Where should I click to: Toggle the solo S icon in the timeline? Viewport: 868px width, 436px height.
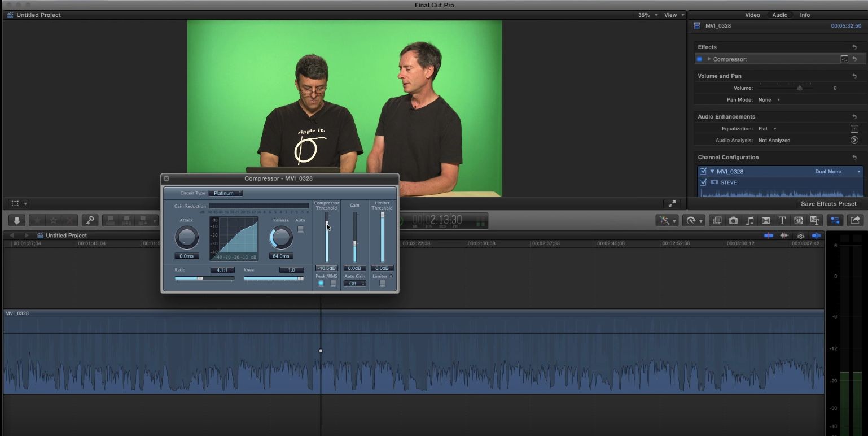point(800,236)
